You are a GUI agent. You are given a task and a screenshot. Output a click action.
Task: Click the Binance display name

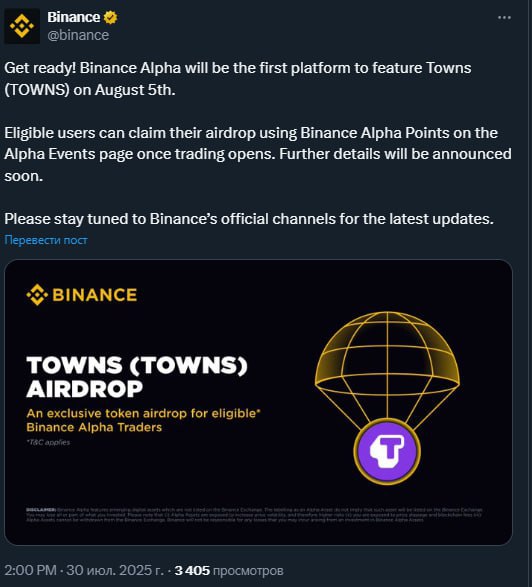coord(74,17)
